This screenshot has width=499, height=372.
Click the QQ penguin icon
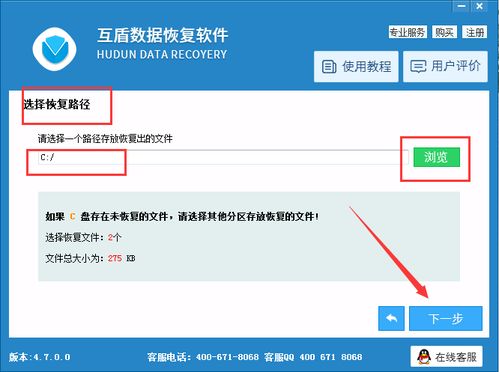point(424,357)
